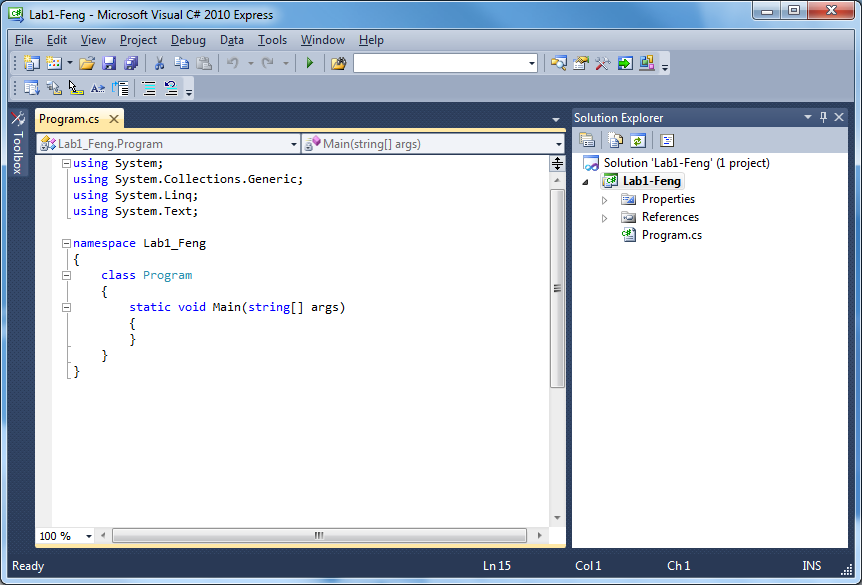Open the Tools menu
Viewport: 862px width, 585px height.
coord(272,40)
